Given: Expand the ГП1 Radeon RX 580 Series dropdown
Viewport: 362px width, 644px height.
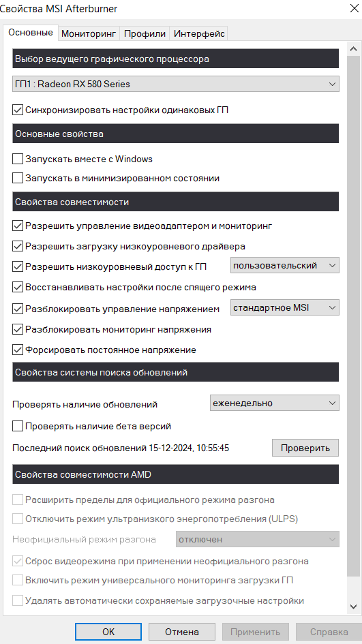Looking at the screenshot, I should pos(176,84).
